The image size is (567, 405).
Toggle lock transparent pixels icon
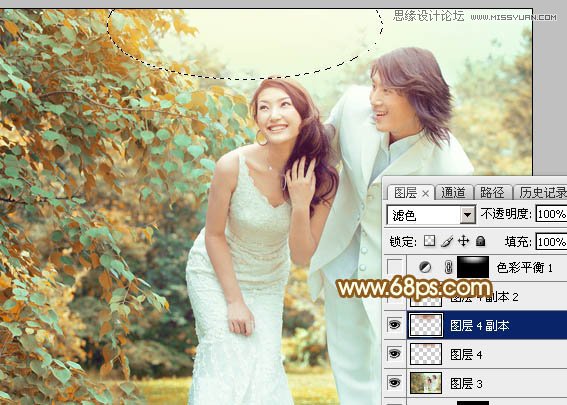coord(429,241)
